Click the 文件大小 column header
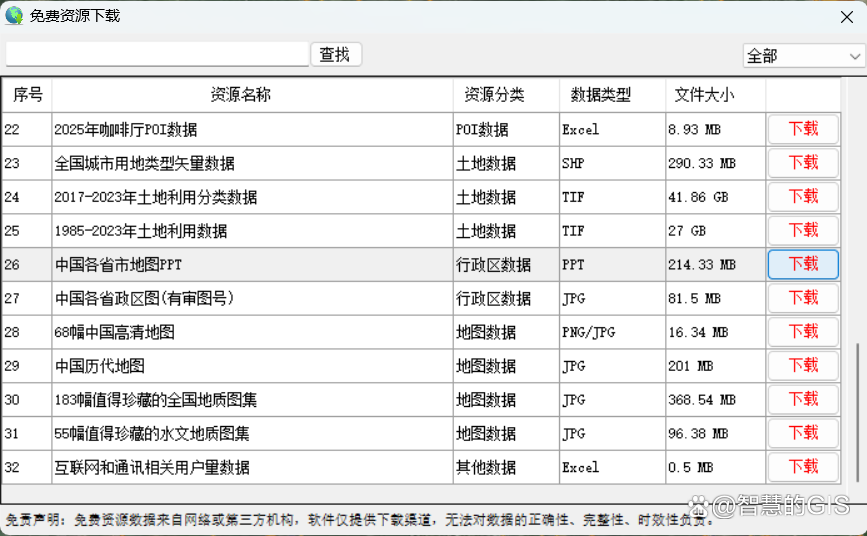 click(x=715, y=95)
